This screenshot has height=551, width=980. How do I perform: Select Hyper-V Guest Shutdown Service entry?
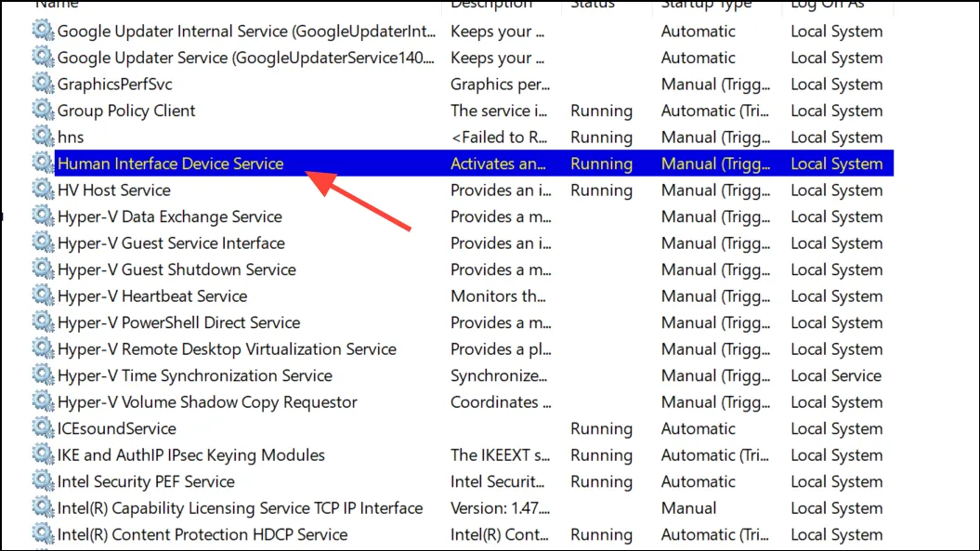pos(463,269)
